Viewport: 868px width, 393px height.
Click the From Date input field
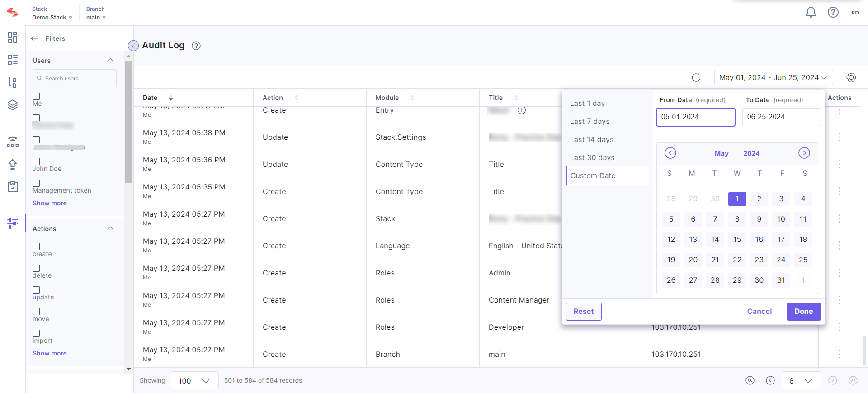(695, 117)
